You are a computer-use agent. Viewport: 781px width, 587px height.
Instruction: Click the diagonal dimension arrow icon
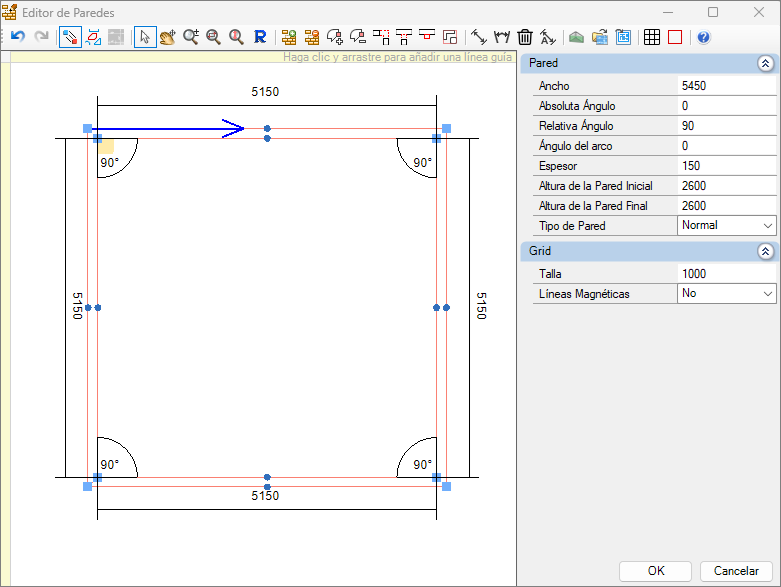point(479,37)
